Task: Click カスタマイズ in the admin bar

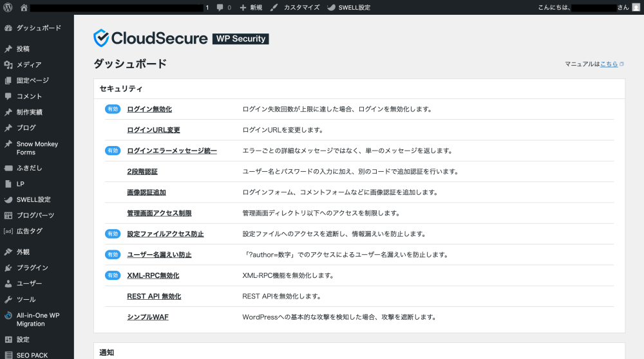Action: [296, 8]
